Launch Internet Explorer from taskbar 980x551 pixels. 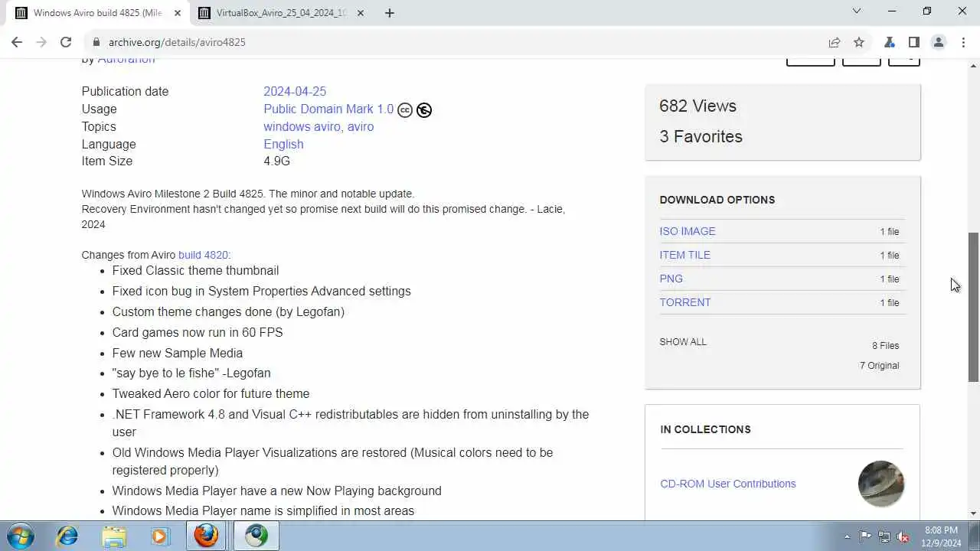tap(67, 536)
